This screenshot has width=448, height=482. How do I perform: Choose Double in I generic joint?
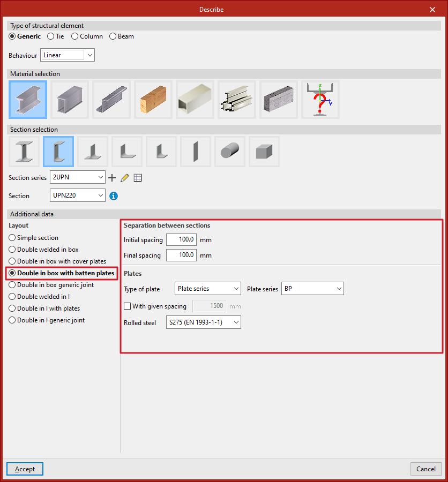tap(47, 320)
